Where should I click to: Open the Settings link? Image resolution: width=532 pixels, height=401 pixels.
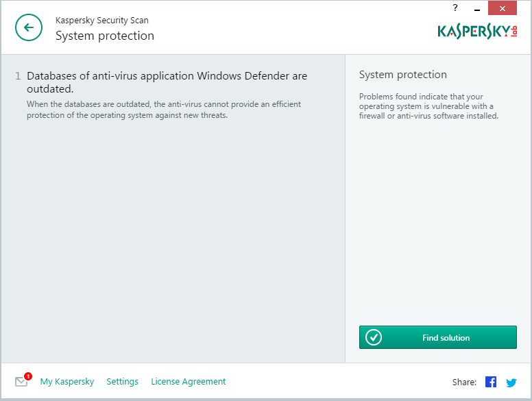122,382
